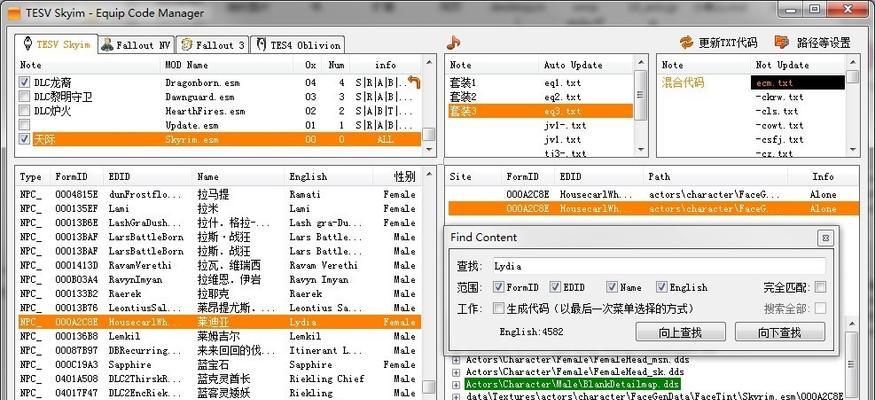The image size is (875, 400).
Task: Click the Skyrim dragon logo icon
Action: 27,44
